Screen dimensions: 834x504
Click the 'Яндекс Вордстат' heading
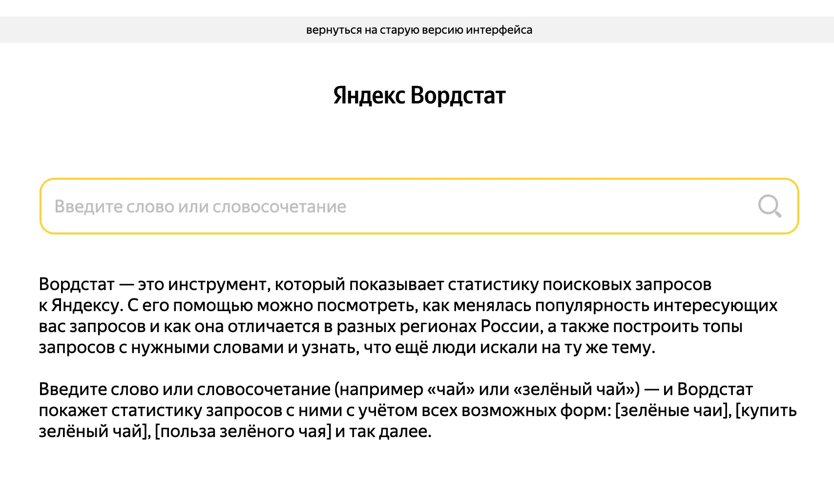(x=419, y=95)
